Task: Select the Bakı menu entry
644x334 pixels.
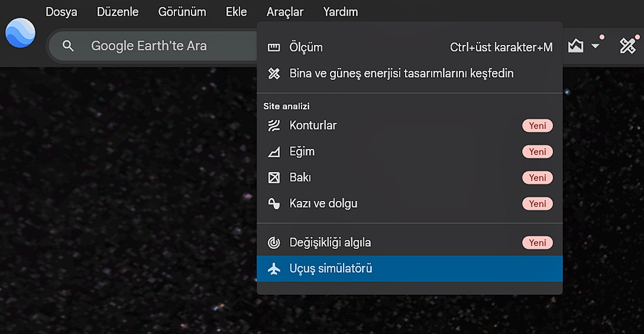Action: click(x=409, y=177)
